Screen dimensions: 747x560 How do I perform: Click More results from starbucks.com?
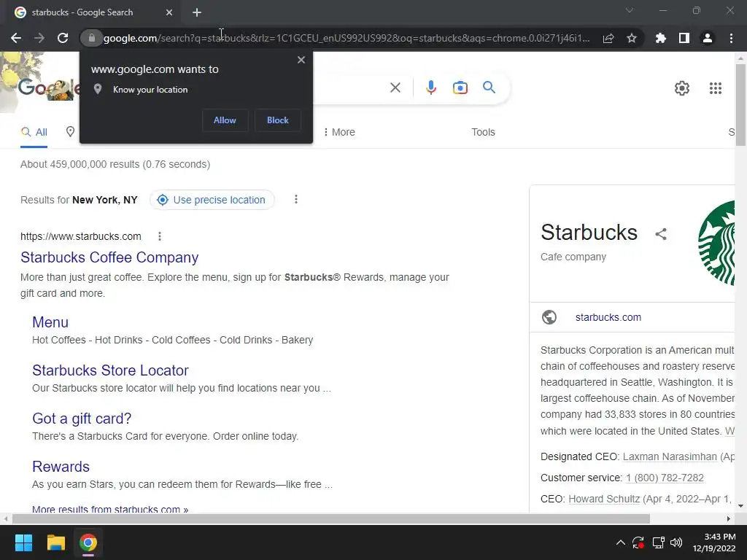click(110, 509)
